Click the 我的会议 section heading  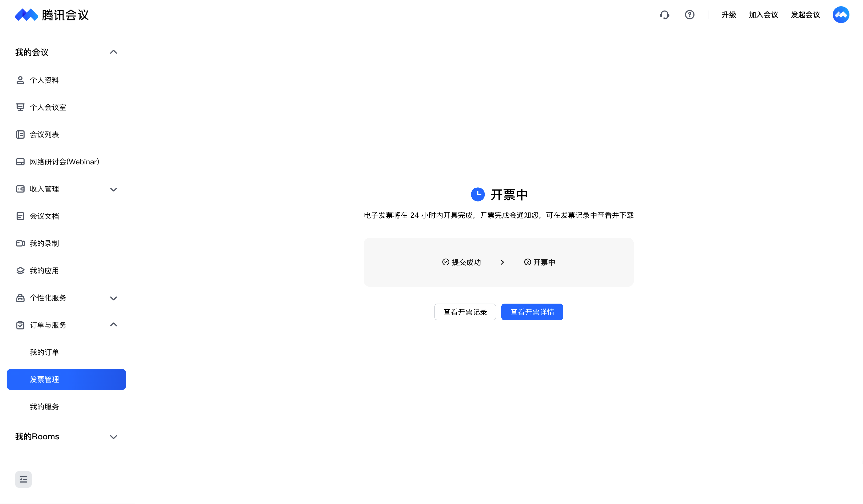point(32,52)
